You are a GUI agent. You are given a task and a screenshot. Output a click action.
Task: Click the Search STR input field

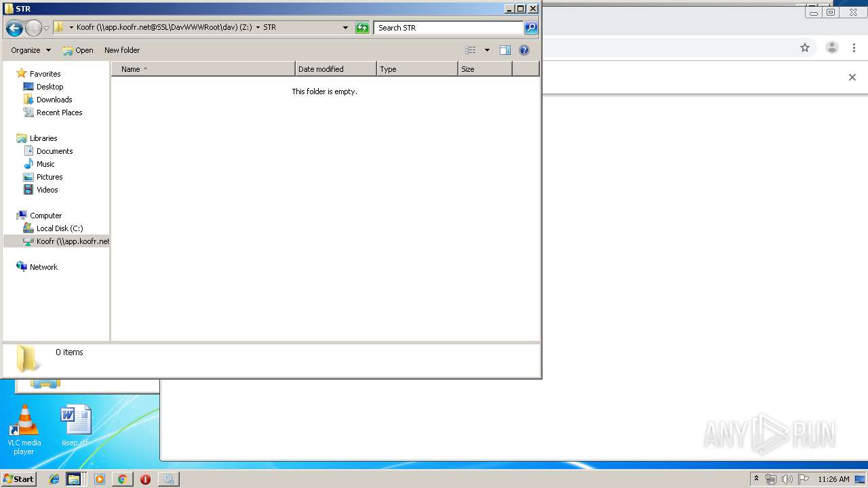(x=449, y=28)
